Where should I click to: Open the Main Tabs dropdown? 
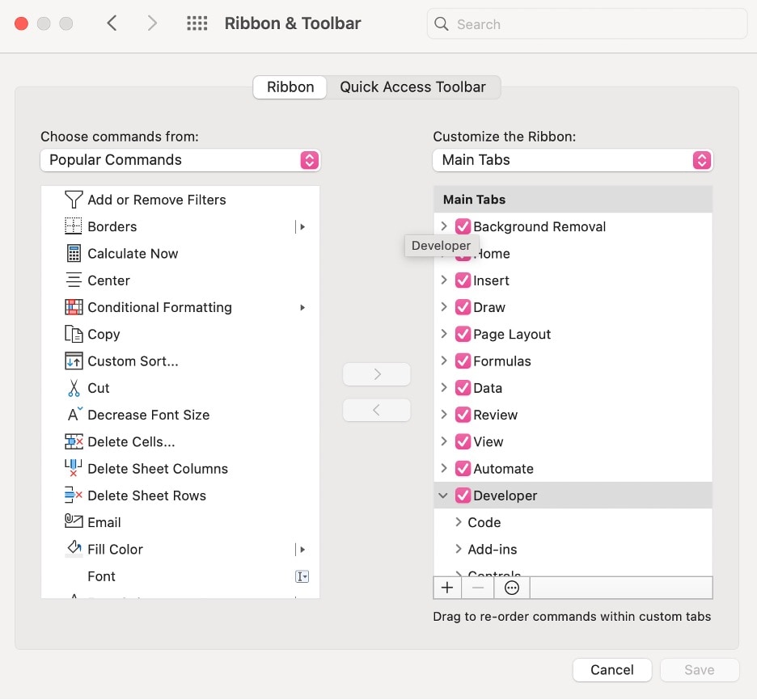[573, 160]
